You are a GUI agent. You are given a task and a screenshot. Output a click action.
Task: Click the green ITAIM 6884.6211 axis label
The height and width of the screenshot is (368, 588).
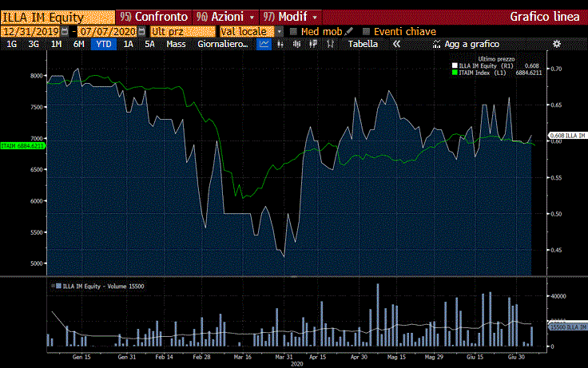tap(22, 146)
